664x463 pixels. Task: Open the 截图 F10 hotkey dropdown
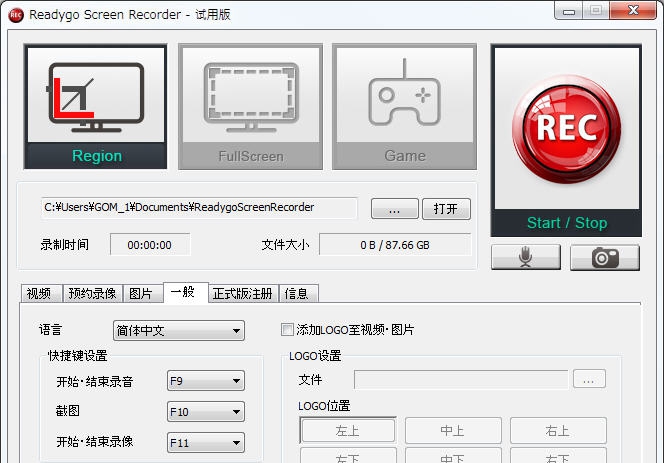click(206, 411)
